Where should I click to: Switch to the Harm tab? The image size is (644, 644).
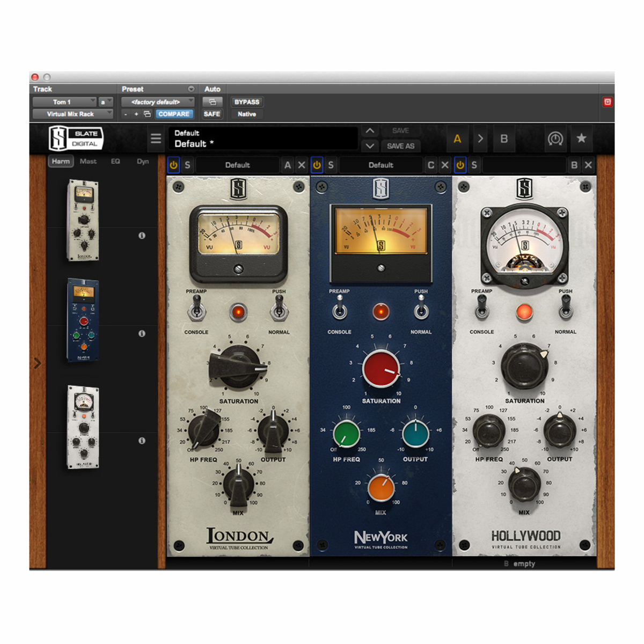coord(61,161)
